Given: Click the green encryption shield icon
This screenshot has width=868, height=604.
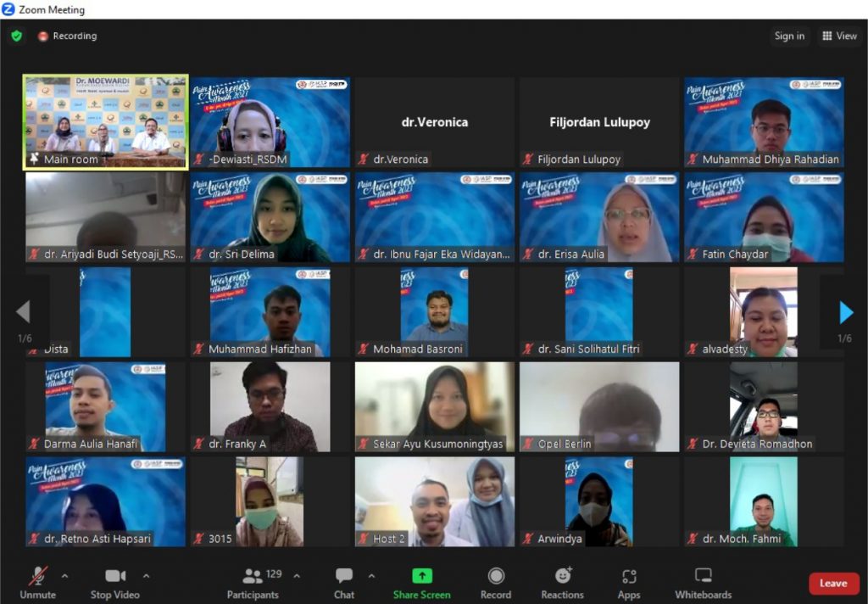Looking at the screenshot, I should click(16, 36).
